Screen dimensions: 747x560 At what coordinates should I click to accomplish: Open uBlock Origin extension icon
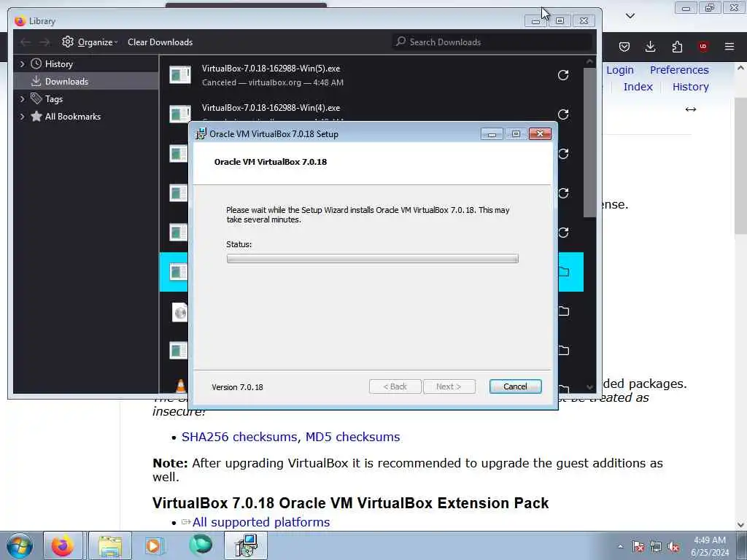tap(703, 46)
